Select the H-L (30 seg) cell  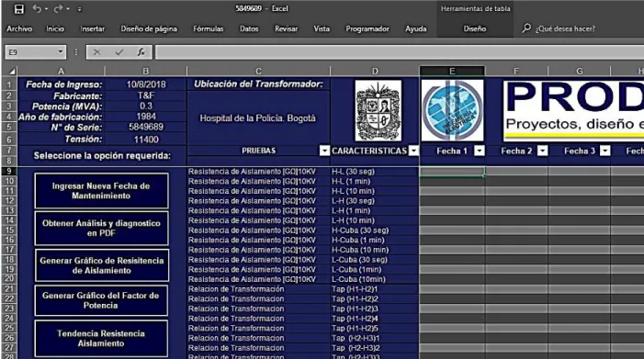375,172
